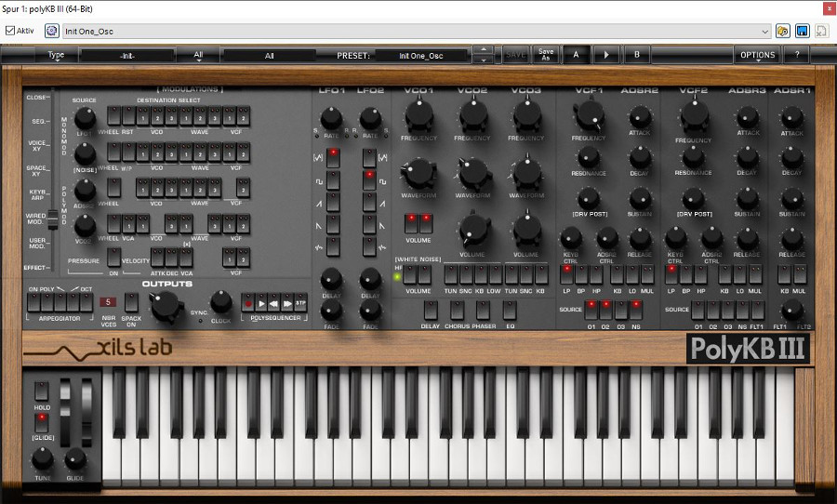Toggle the Delay effect switch
The width and height of the screenshot is (837, 504).
(x=431, y=311)
